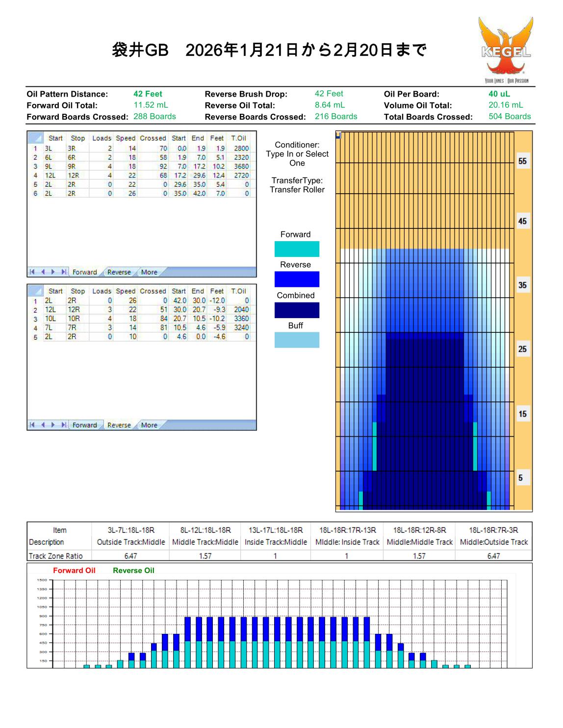
Task: Open Reverse tab in upper table
Action: pyautogui.click(x=119, y=272)
